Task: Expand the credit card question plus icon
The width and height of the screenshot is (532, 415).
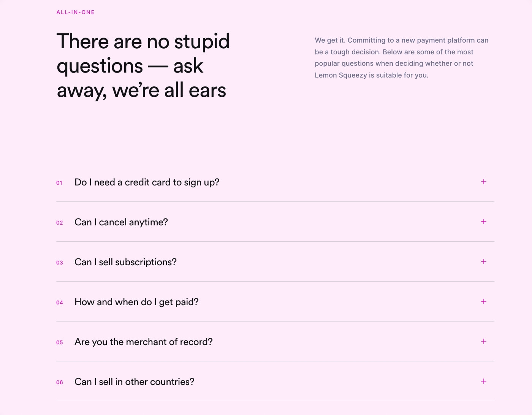Action: point(483,182)
